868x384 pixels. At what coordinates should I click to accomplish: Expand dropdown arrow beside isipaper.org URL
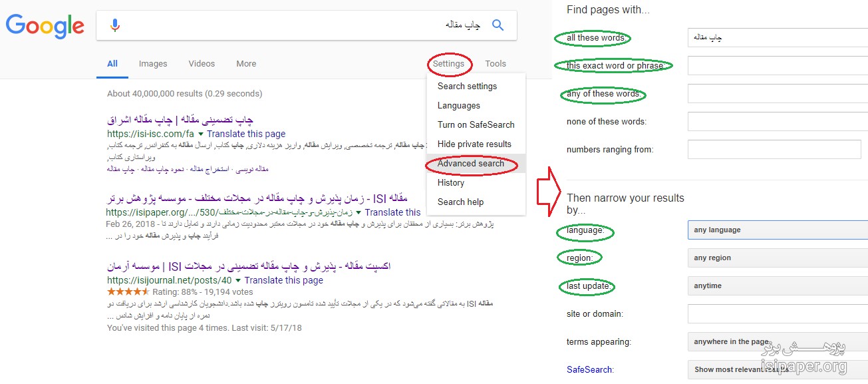coord(359,213)
